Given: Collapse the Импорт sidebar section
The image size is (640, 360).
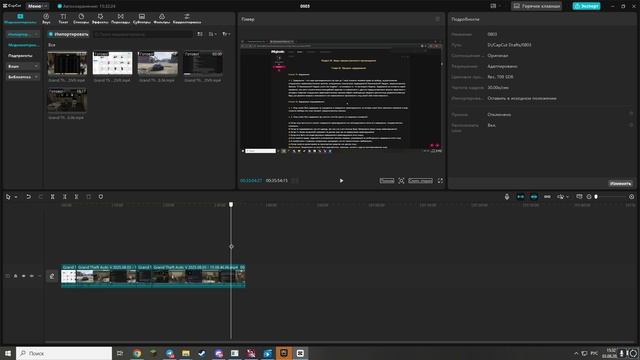Looking at the screenshot, I should point(22,34).
